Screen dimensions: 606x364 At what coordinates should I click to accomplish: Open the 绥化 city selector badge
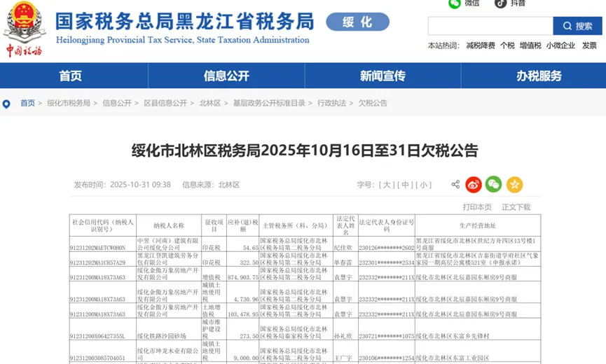[x=357, y=22]
